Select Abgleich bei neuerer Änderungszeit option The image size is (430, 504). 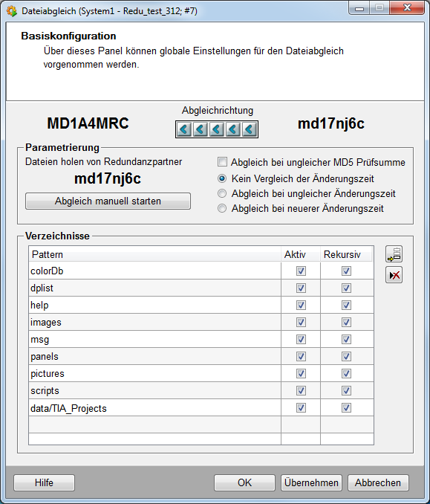(222, 208)
